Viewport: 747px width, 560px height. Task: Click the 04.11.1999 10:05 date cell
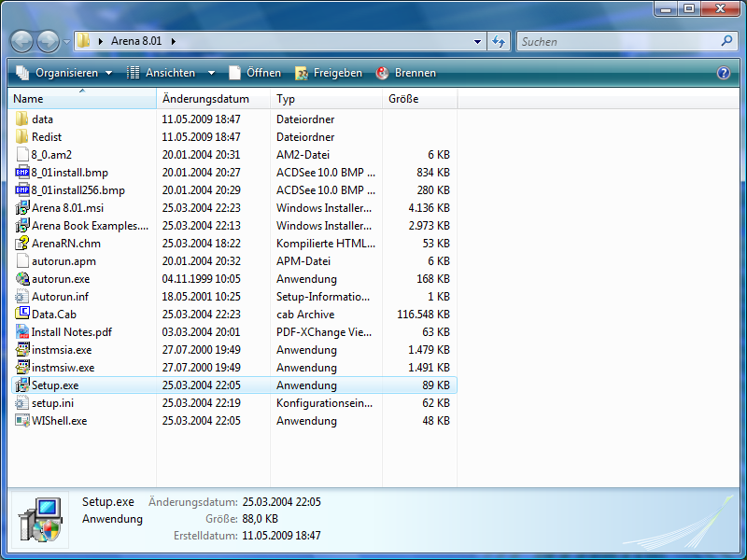201,278
